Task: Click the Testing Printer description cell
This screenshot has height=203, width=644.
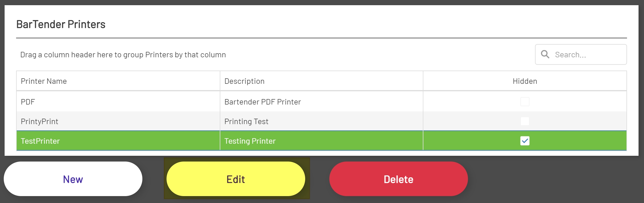Action: point(250,141)
